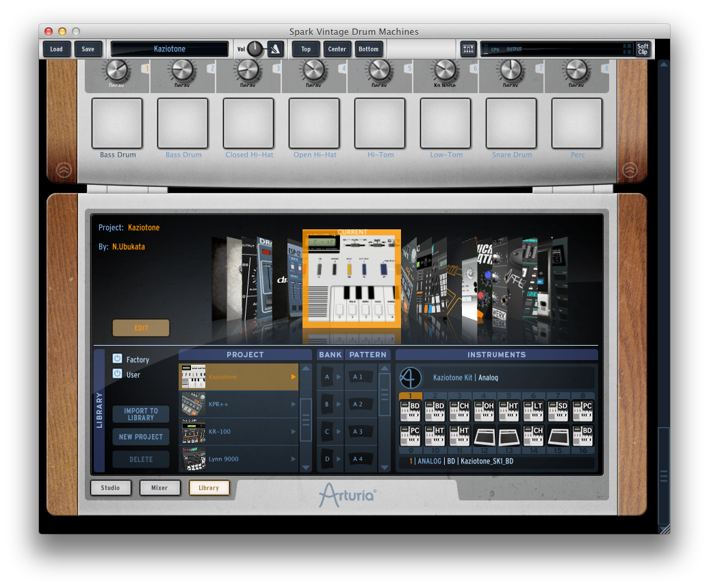The image size is (709, 588).
Task: Show the Top panel view
Action: pos(306,49)
